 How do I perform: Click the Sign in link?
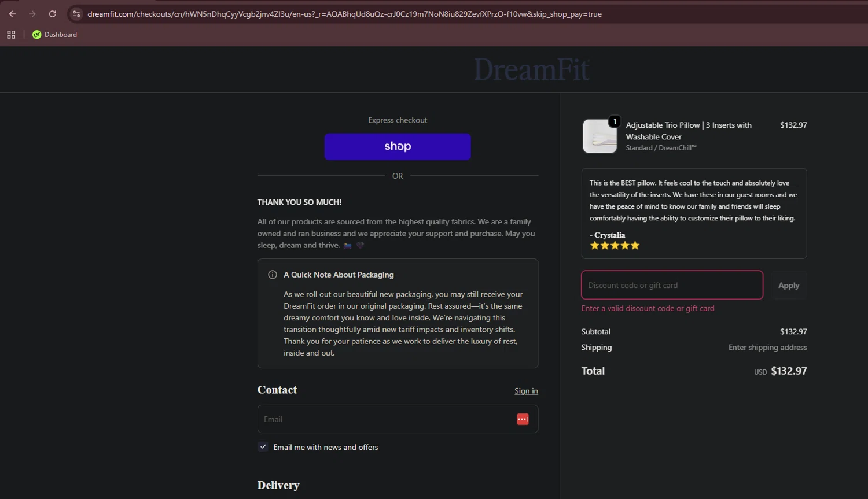click(x=526, y=391)
